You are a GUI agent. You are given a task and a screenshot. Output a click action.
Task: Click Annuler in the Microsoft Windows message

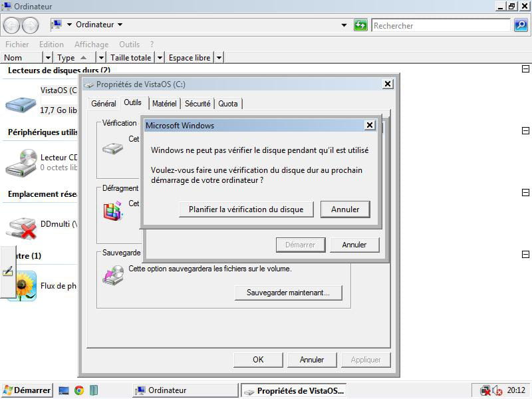(x=345, y=209)
